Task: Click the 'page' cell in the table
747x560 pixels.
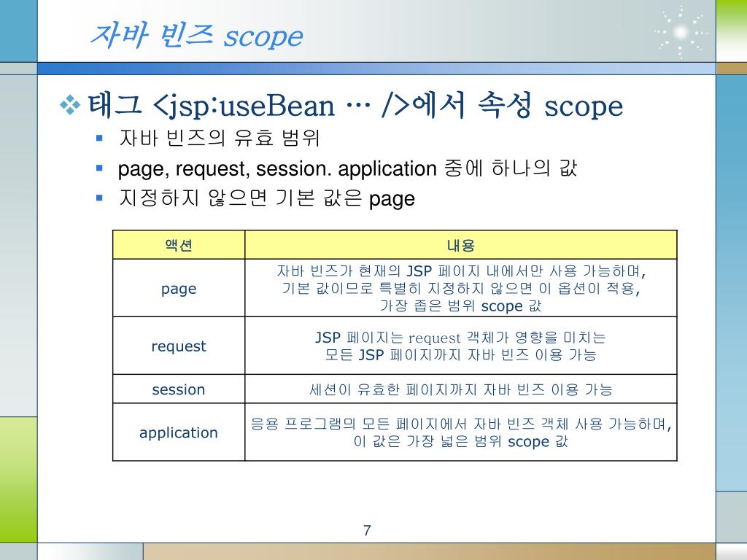Action: point(179,288)
